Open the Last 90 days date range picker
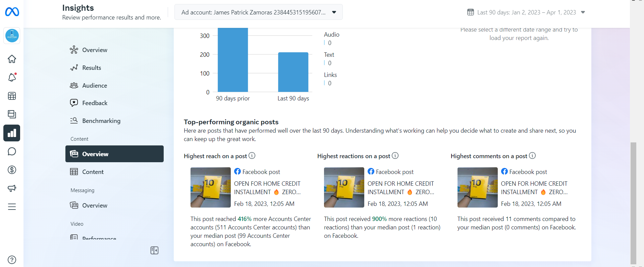Screen dimensions: 644x267 tap(526, 12)
